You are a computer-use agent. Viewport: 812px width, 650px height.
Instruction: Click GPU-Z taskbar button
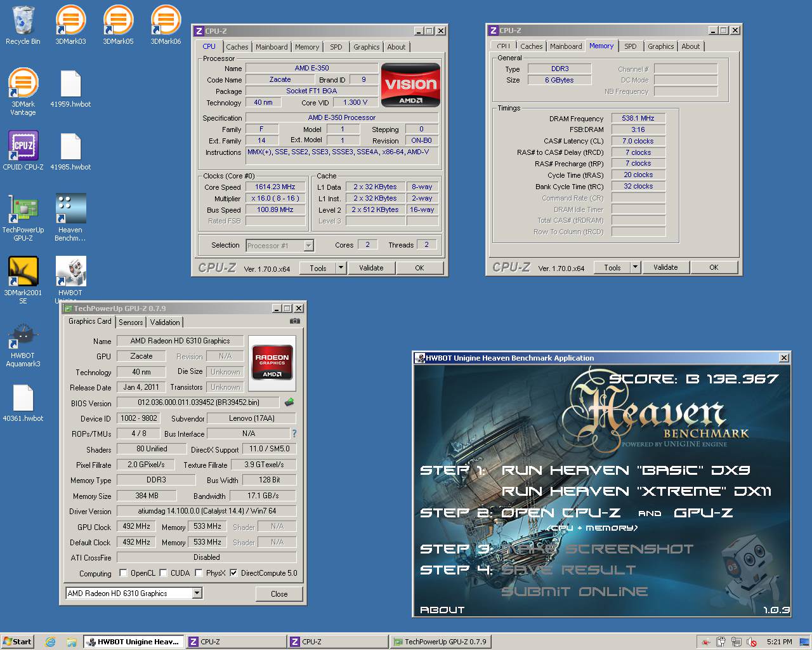tap(440, 642)
